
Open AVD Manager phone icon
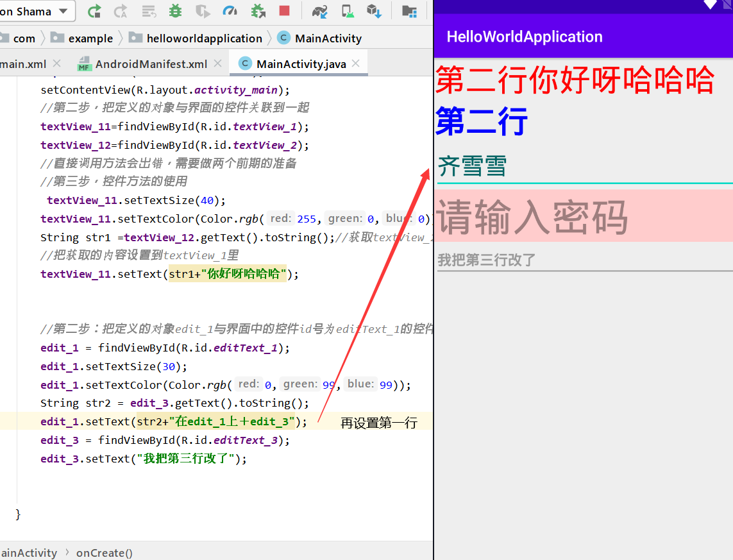348,11
